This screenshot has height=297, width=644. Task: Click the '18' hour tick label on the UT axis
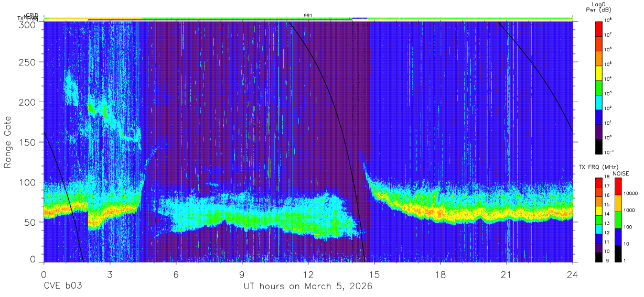(x=441, y=274)
